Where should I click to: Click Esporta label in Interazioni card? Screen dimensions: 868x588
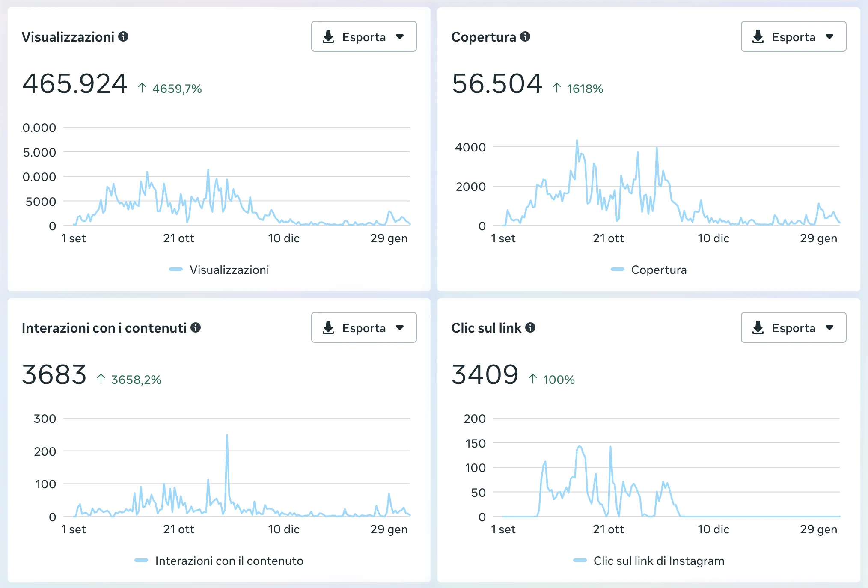(364, 328)
